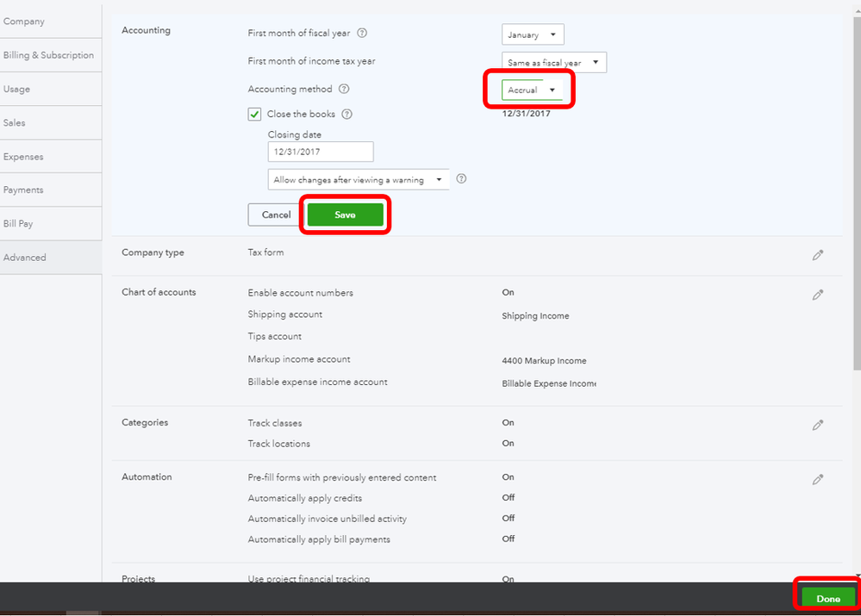Click help icon beside Close the books
Screen dimensions: 861x616
(347, 115)
